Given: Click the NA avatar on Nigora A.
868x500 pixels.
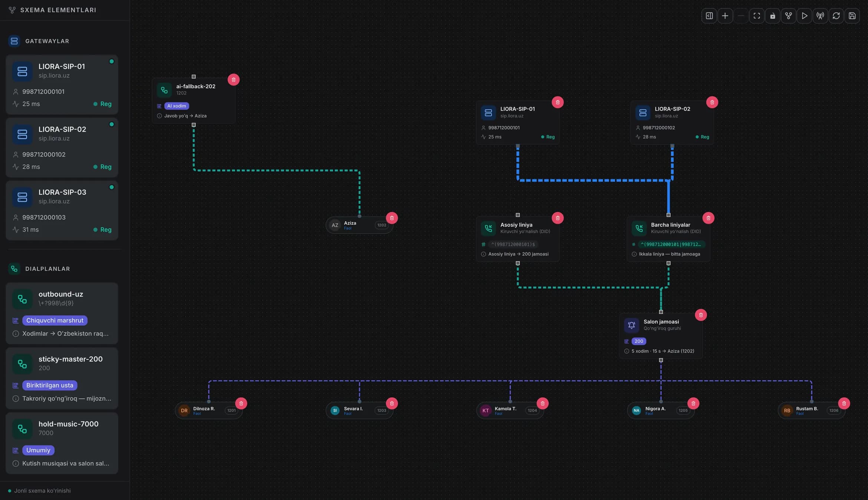Looking at the screenshot, I should coord(636,411).
